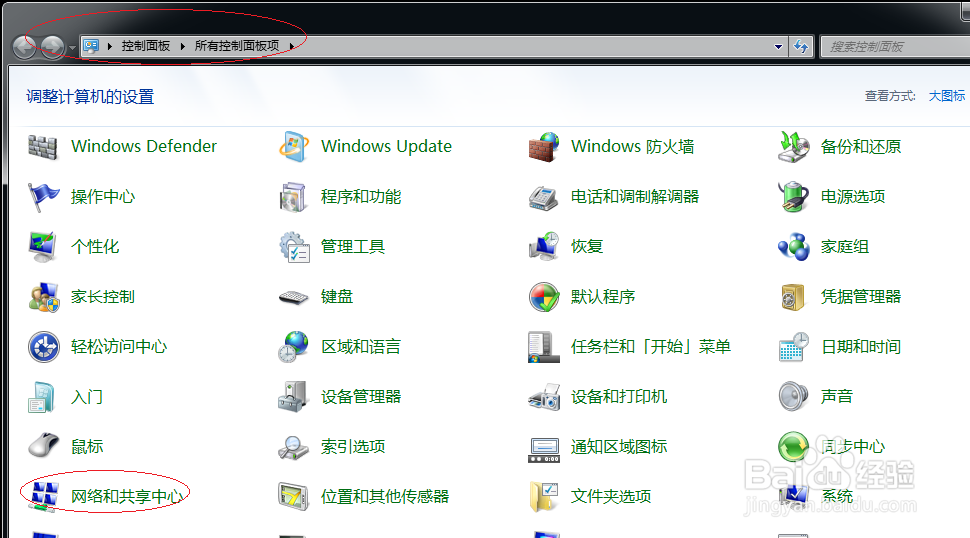Click the 任务栏和「开始」菜单 icon

544,347
